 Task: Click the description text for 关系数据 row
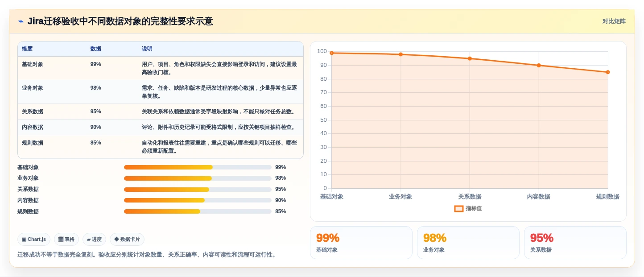point(219,112)
